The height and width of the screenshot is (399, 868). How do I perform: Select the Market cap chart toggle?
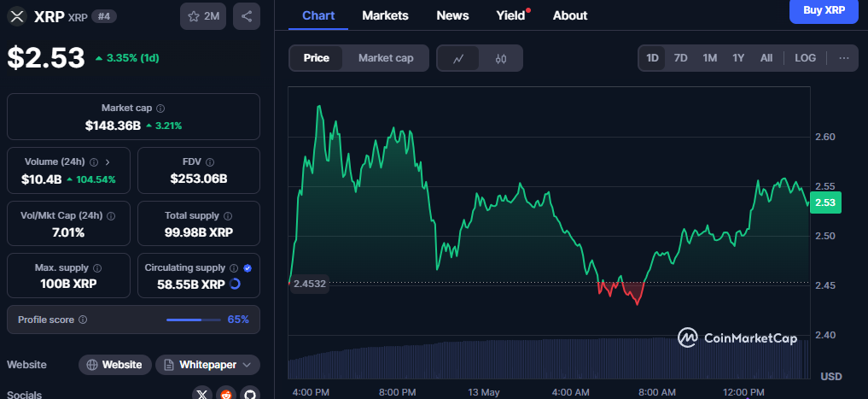pos(386,58)
